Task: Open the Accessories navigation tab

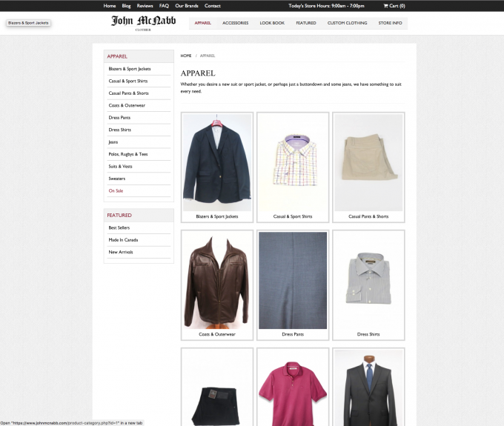Action: (x=236, y=23)
